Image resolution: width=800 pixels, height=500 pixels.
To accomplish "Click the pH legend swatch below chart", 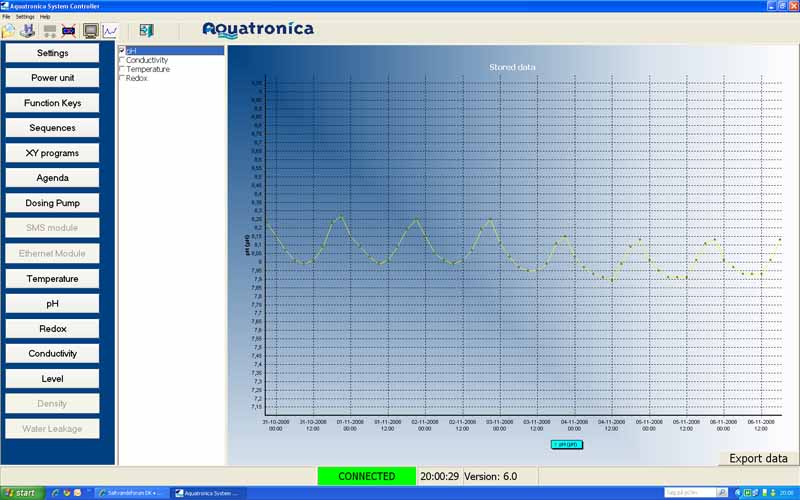I will [566, 444].
